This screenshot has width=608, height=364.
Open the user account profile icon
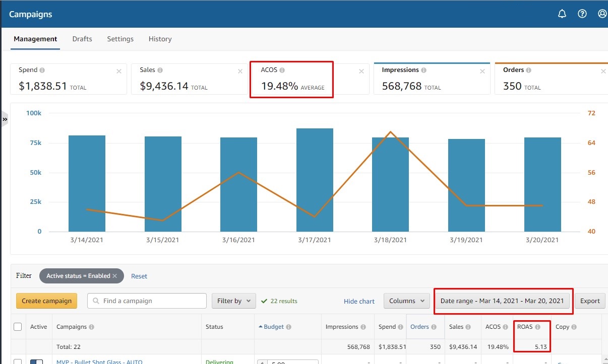[602, 14]
